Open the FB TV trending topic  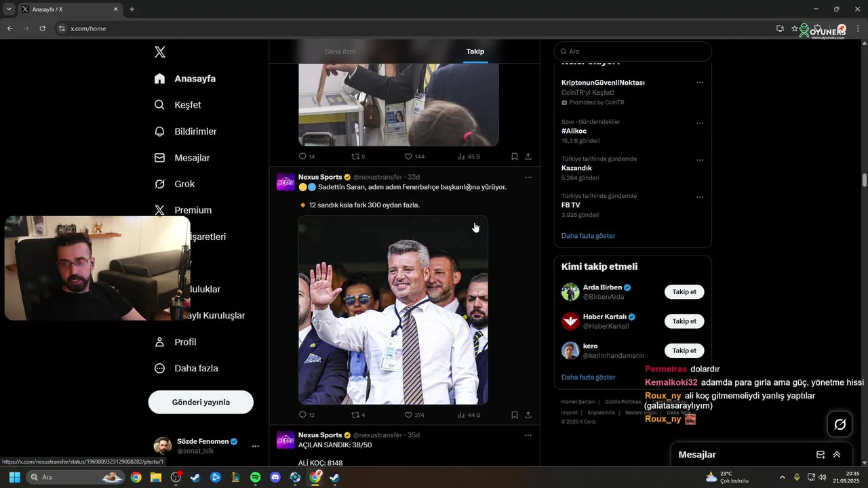[570, 205]
